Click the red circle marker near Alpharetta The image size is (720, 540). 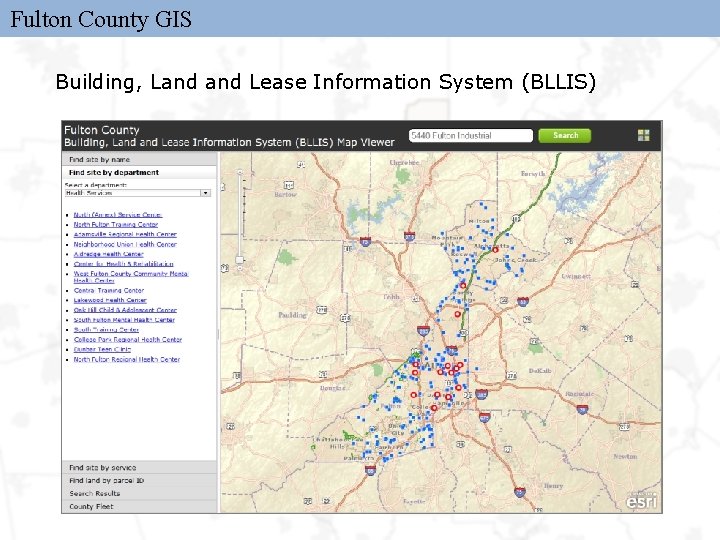click(x=495, y=250)
